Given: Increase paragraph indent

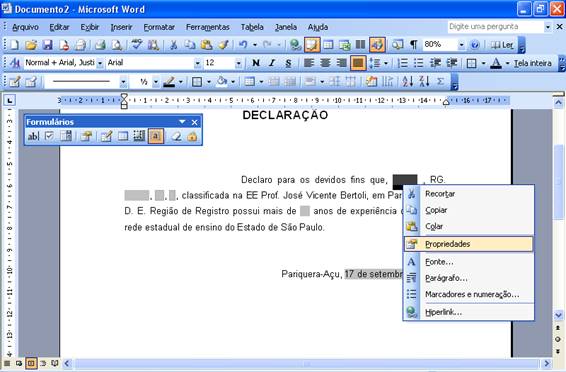Looking at the screenshot, I should click(451, 63).
